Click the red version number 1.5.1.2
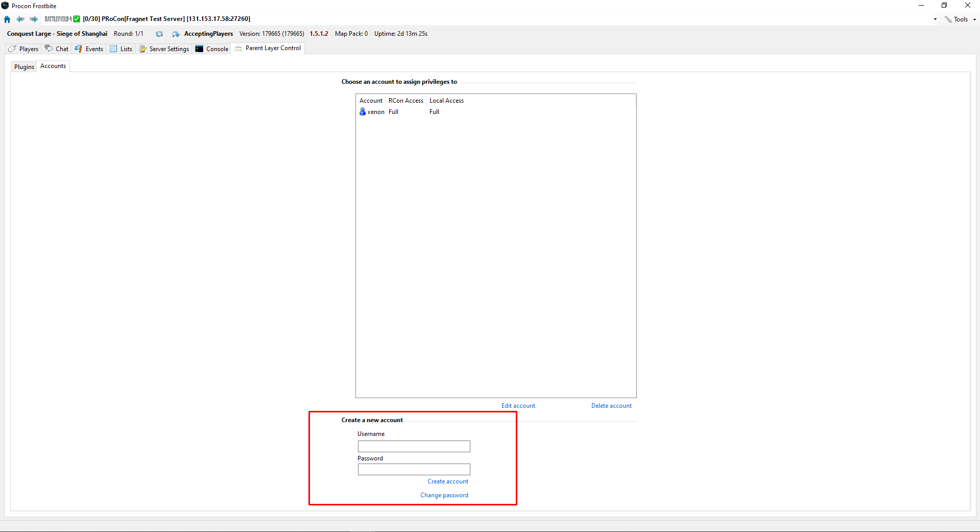This screenshot has height=532, width=980. tap(319, 34)
